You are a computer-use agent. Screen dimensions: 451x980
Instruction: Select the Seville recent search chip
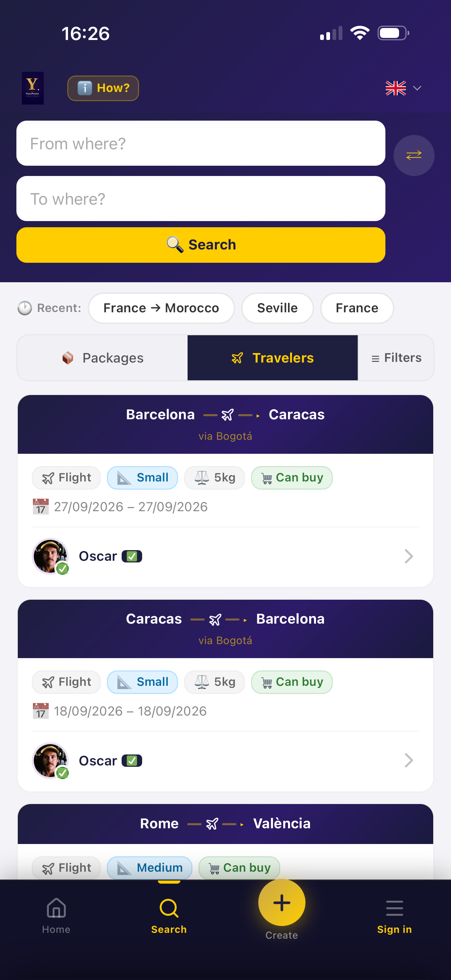[277, 308]
